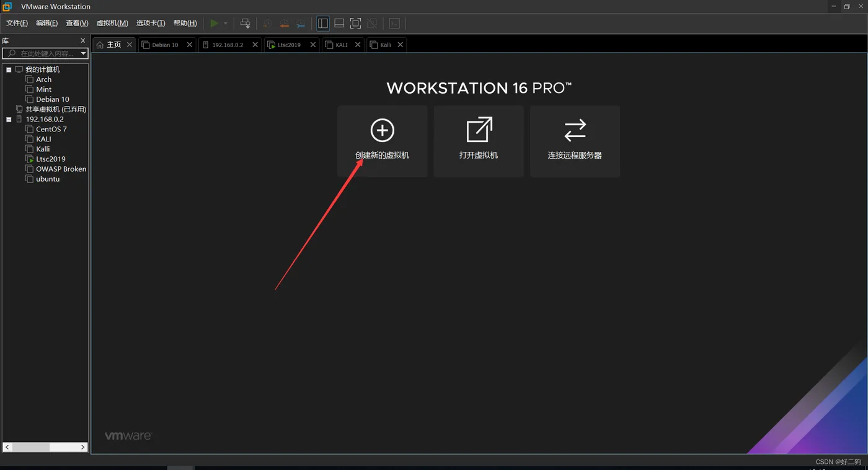Viewport: 868px width, 470px height.
Task: Toggle the thumbnail bar view icon
Action: [339, 24]
